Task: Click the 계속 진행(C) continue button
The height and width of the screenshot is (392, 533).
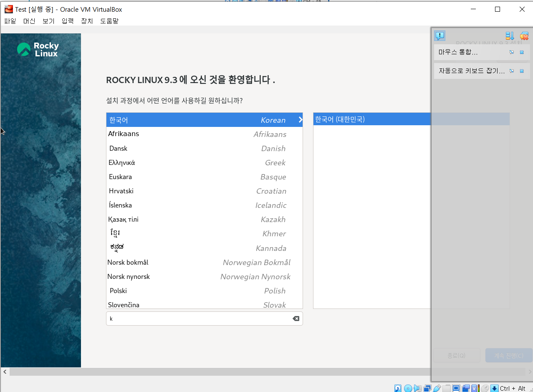Action: (509, 355)
